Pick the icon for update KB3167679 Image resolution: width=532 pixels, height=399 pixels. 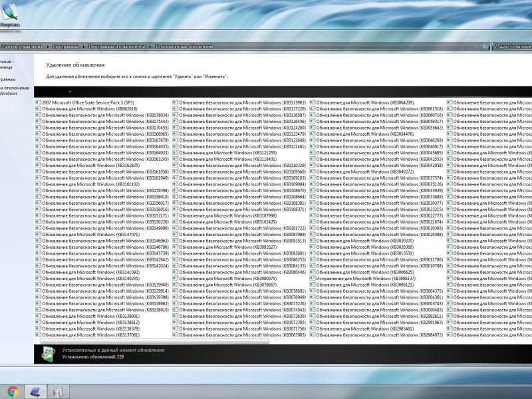tap(38, 140)
